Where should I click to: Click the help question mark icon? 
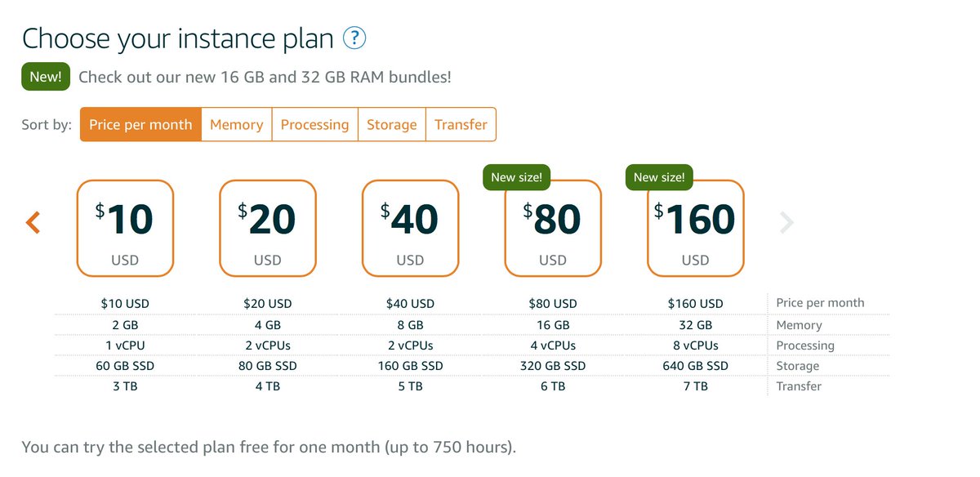coord(354,38)
